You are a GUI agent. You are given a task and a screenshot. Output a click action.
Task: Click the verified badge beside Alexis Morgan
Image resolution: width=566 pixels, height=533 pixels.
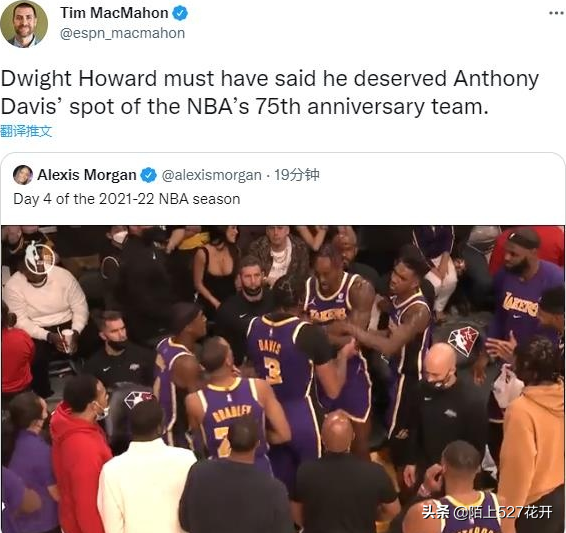148,175
